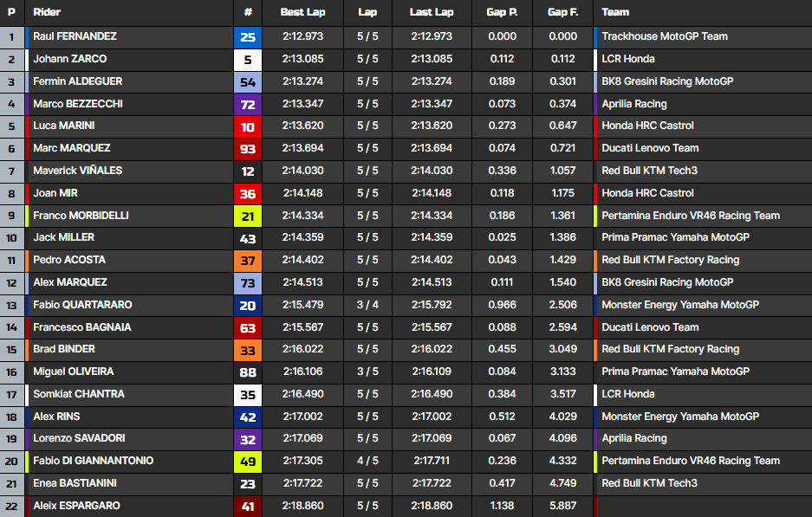Open Fabio QUARTARARO rider entry

point(83,305)
